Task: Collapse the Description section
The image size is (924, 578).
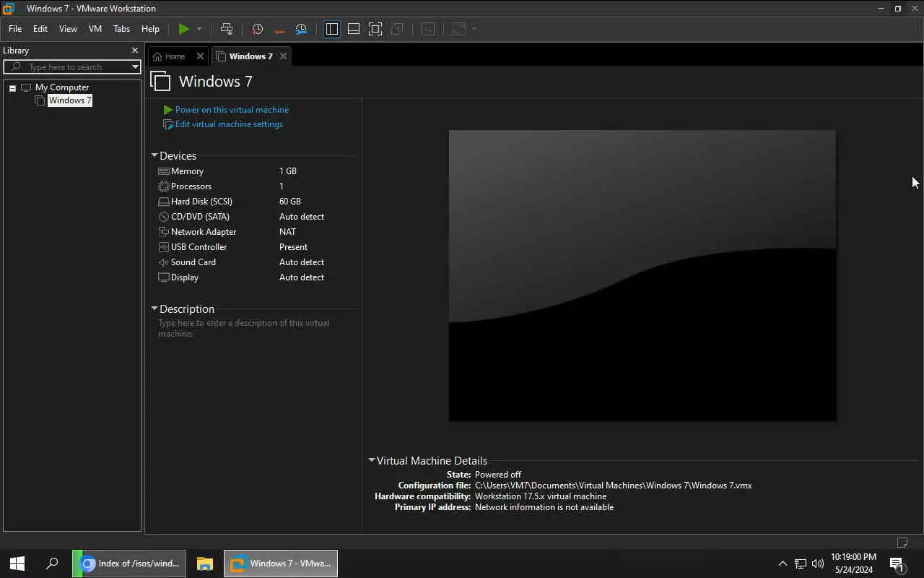Action: click(154, 309)
